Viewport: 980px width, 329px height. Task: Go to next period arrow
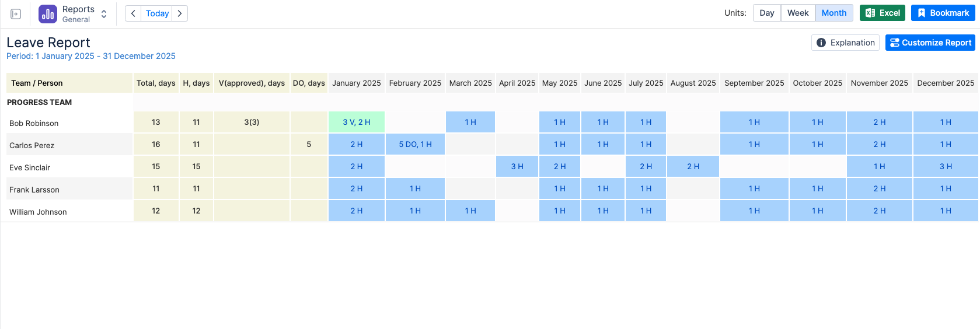tap(180, 13)
